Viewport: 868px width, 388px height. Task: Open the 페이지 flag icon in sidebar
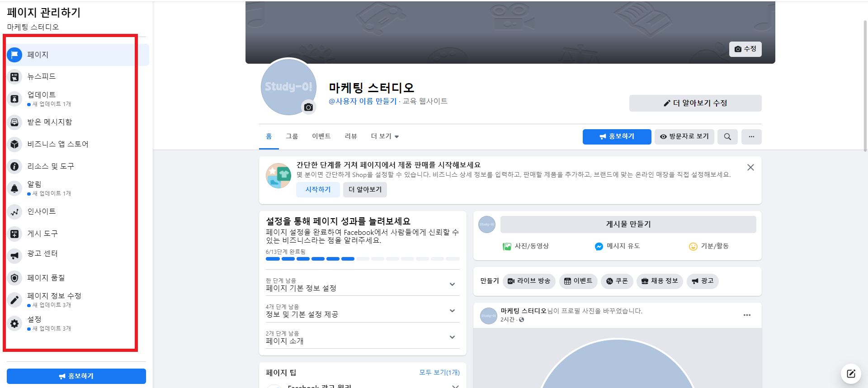pyautogui.click(x=14, y=55)
